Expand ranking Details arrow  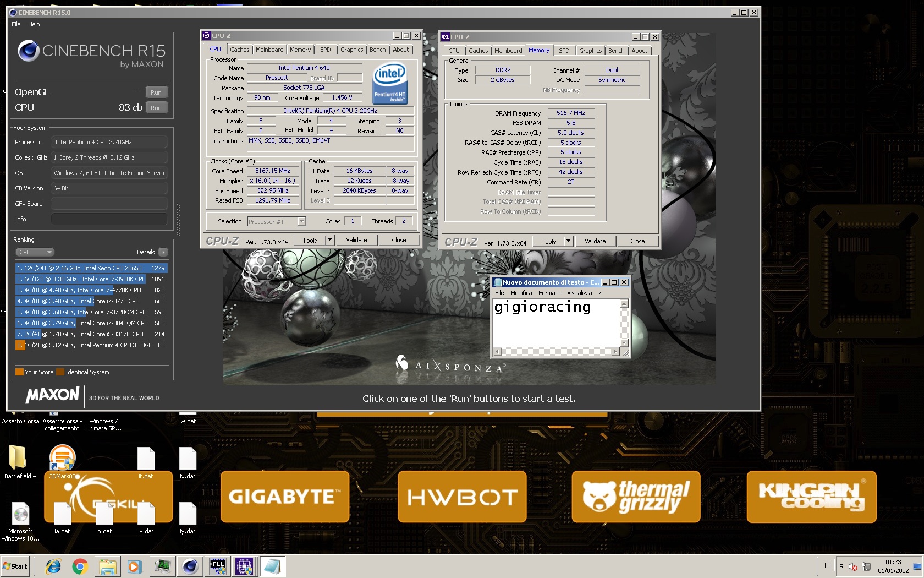(x=163, y=252)
